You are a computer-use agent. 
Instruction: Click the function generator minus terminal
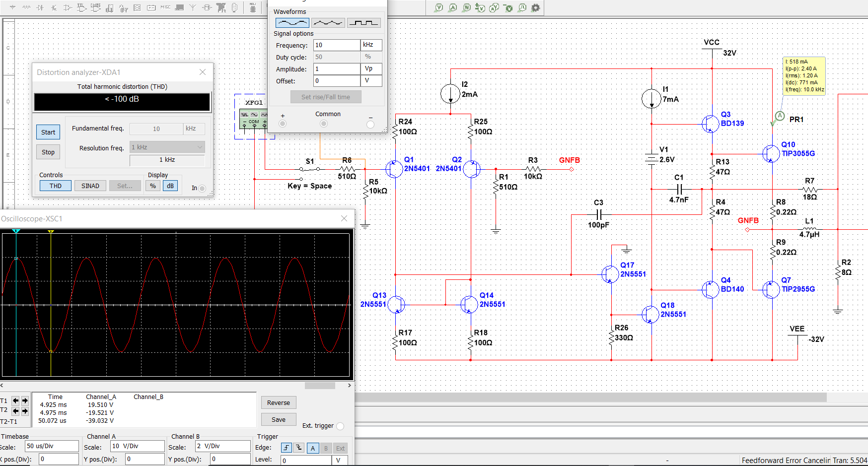coord(370,124)
